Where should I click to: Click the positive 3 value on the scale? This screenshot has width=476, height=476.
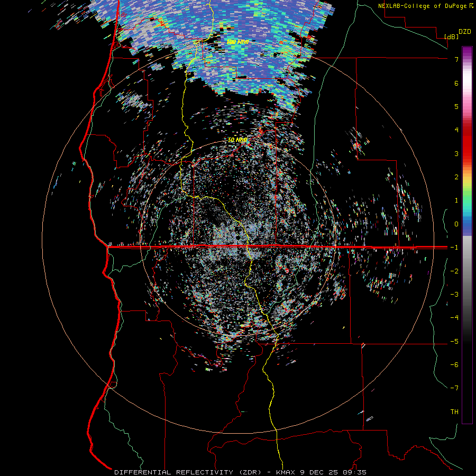pyautogui.click(x=456, y=153)
